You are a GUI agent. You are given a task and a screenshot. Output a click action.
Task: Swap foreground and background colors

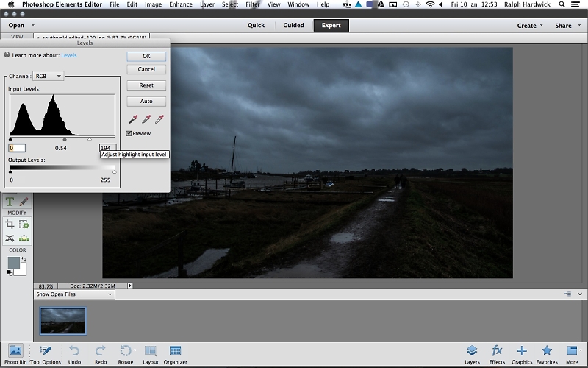click(24, 259)
